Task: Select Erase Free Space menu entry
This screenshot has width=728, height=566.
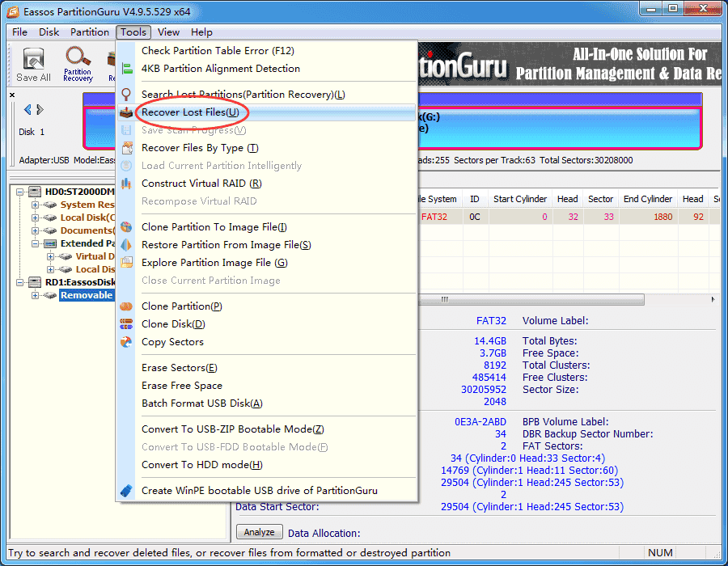Action: (x=266, y=386)
